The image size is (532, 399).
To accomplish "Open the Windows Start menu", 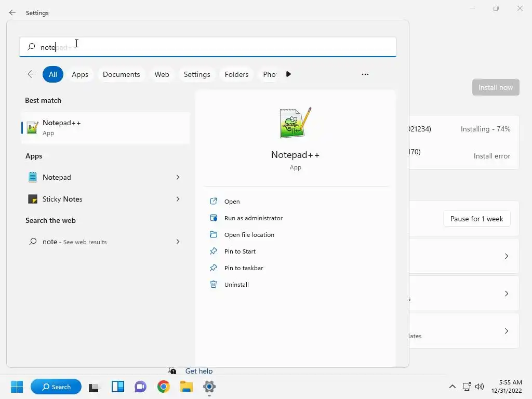I will [x=17, y=387].
